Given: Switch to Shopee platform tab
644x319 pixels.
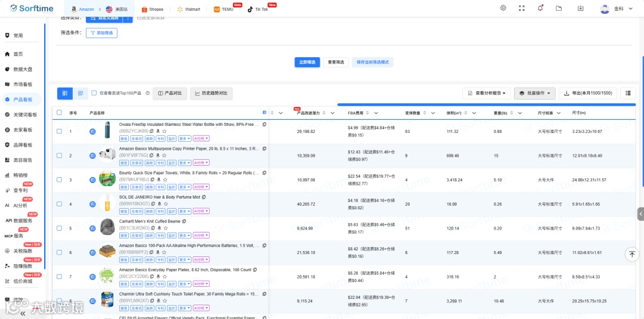Looking at the screenshot, I should click(153, 9).
